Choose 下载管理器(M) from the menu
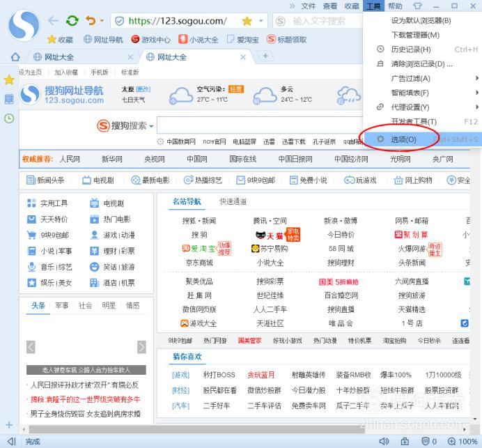The width and height of the screenshot is (482, 448). [421, 35]
